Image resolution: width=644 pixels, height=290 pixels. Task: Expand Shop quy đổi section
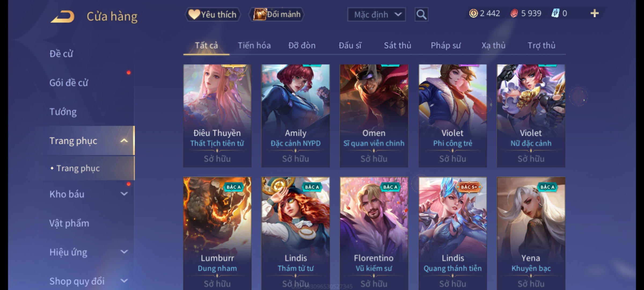[x=124, y=281]
